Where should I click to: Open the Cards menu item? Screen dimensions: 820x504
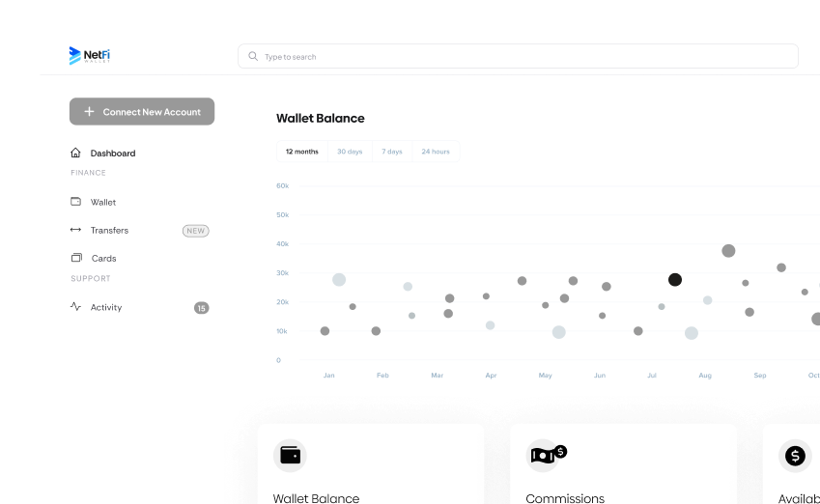[x=103, y=258]
